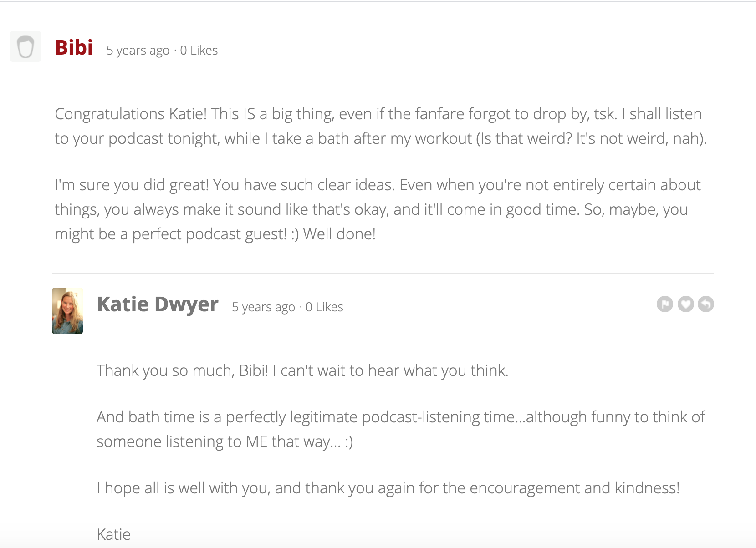This screenshot has width=756, height=548.
Task: Click the "Well done!" text ending Bibi's comment
Action: pos(339,234)
